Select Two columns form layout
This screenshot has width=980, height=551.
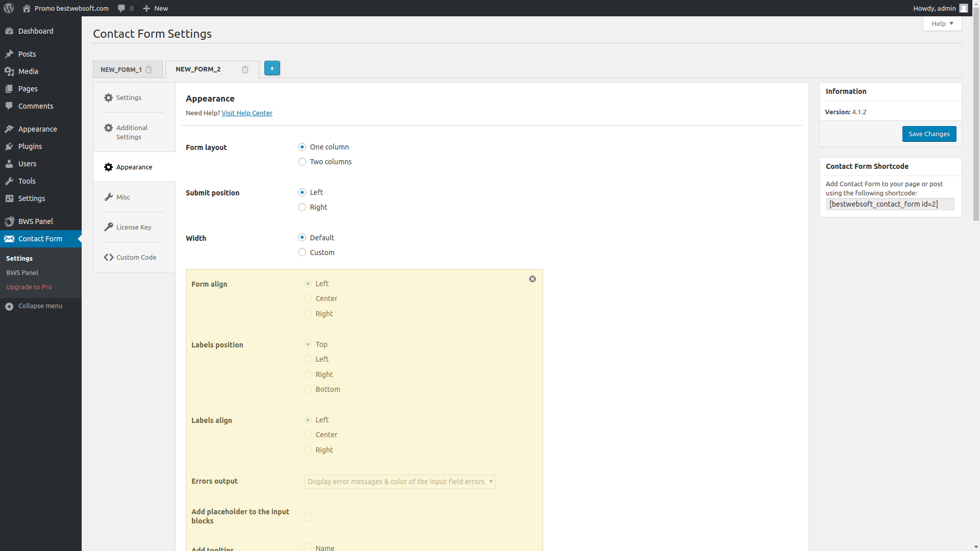click(x=302, y=162)
